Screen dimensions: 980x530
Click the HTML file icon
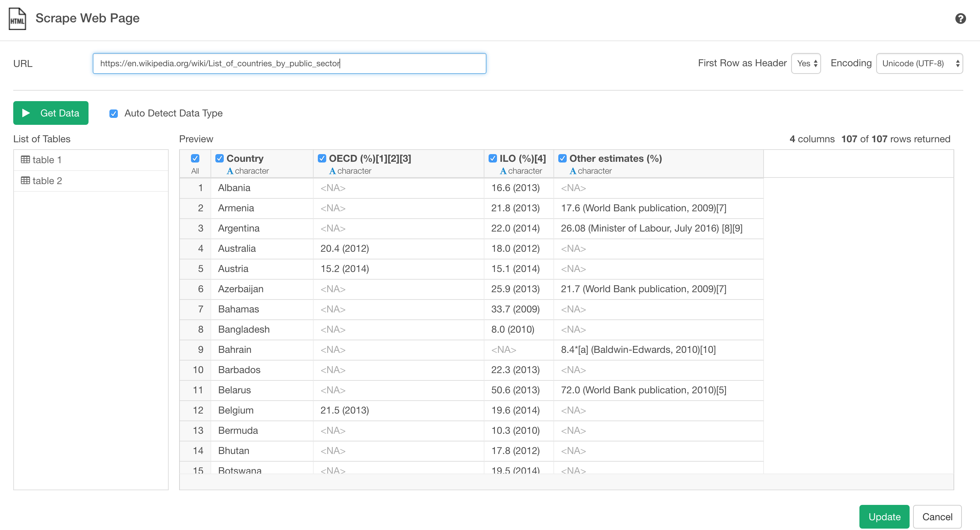(17, 19)
